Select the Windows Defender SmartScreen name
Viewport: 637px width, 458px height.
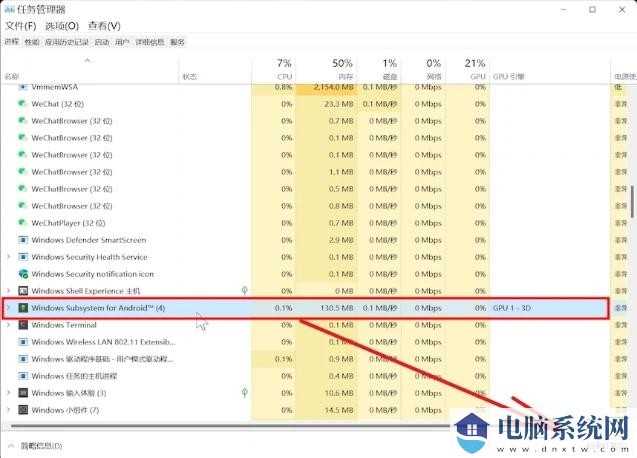pos(89,240)
